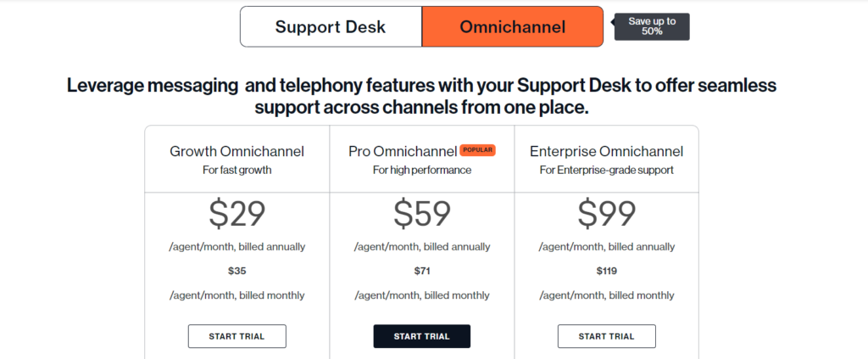Click the $99 Enterprise plan price

click(606, 214)
